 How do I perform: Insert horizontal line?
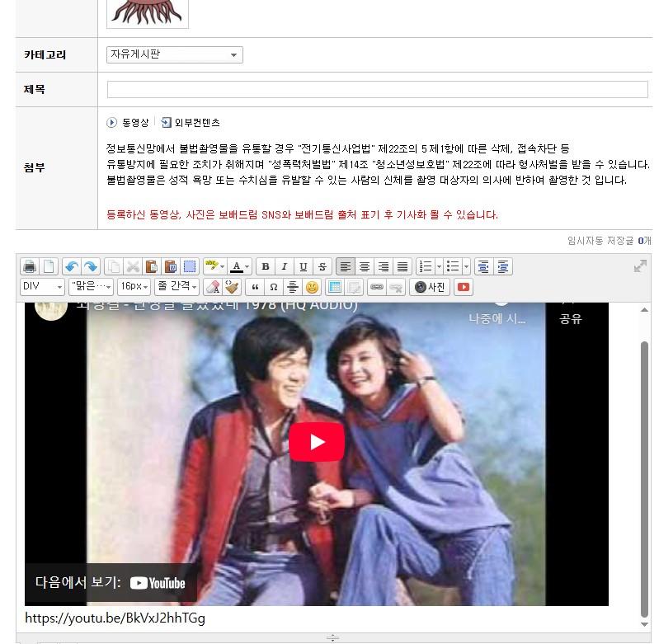pos(293,287)
